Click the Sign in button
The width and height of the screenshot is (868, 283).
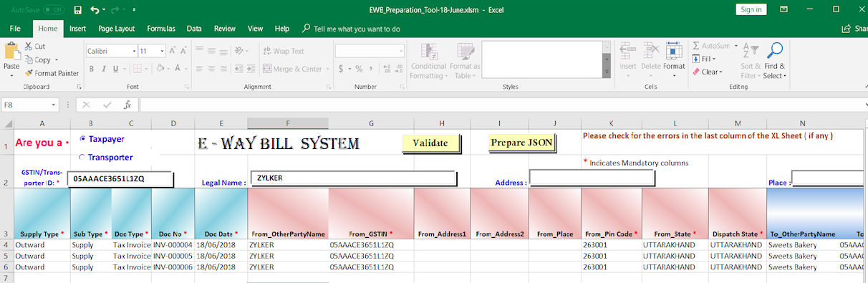click(751, 9)
